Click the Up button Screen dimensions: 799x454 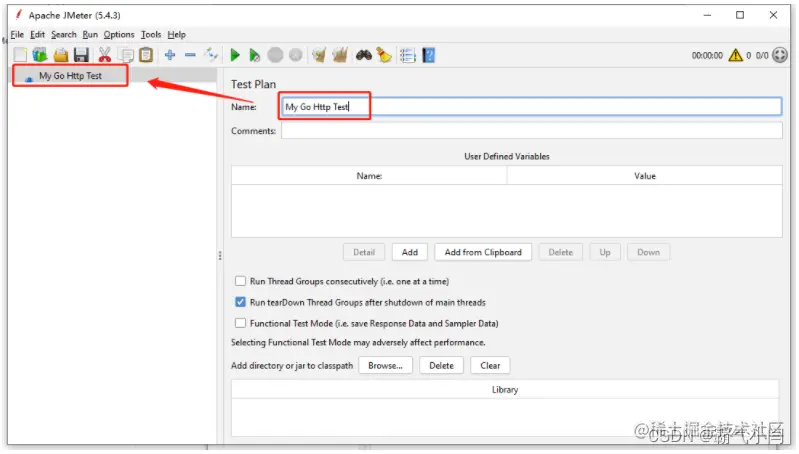pyautogui.click(x=605, y=252)
